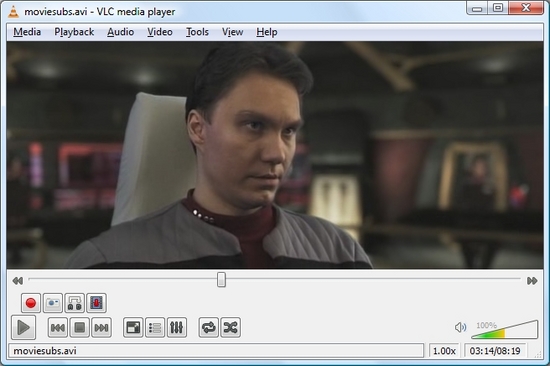Open the Help menu
Viewport: 550px width, 366px height.
(x=267, y=32)
